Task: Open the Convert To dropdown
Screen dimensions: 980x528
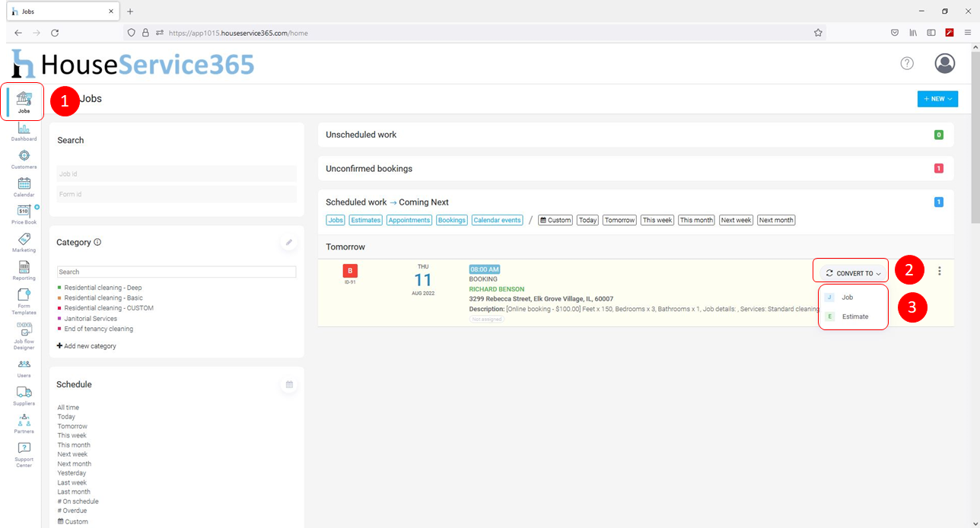Action: [x=854, y=273]
